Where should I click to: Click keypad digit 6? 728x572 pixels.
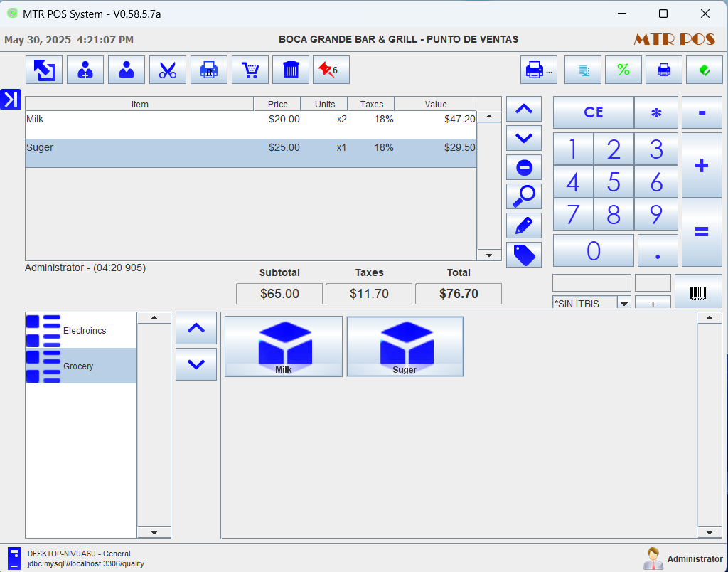point(656,181)
